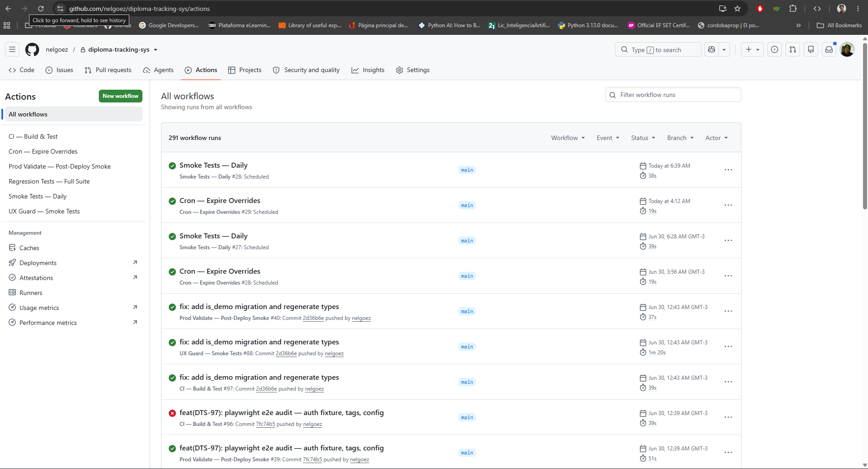Bookmark this page with star icon
This screenshot has width=868, height=469.
(737, 9)
